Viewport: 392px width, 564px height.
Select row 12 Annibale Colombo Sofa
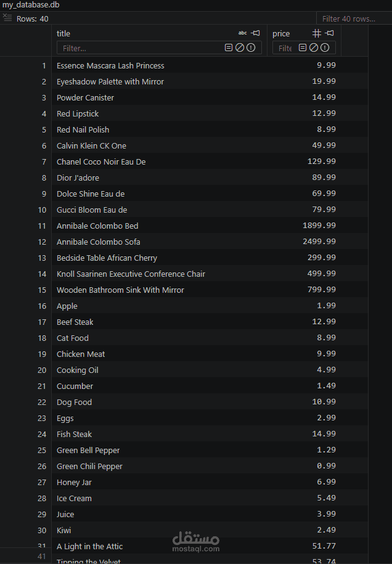[x=210, y=242]
